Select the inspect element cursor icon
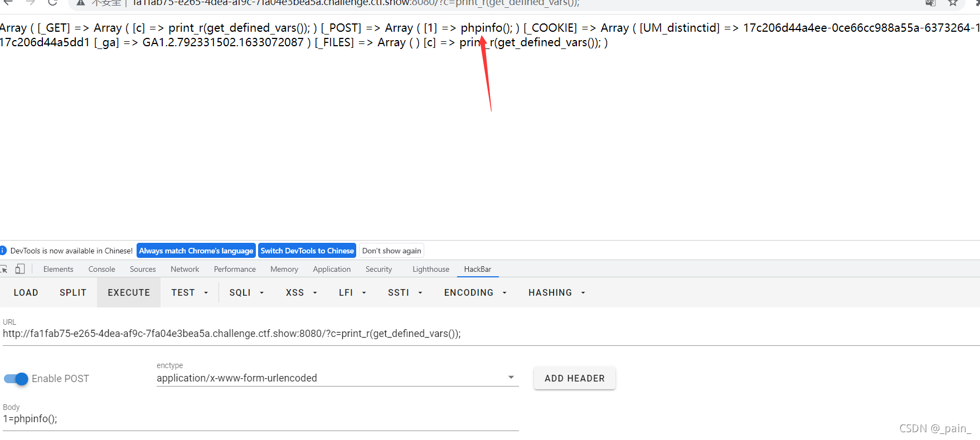Image resolution: width=980 pixels, height=440 pixels. point(4,269)
